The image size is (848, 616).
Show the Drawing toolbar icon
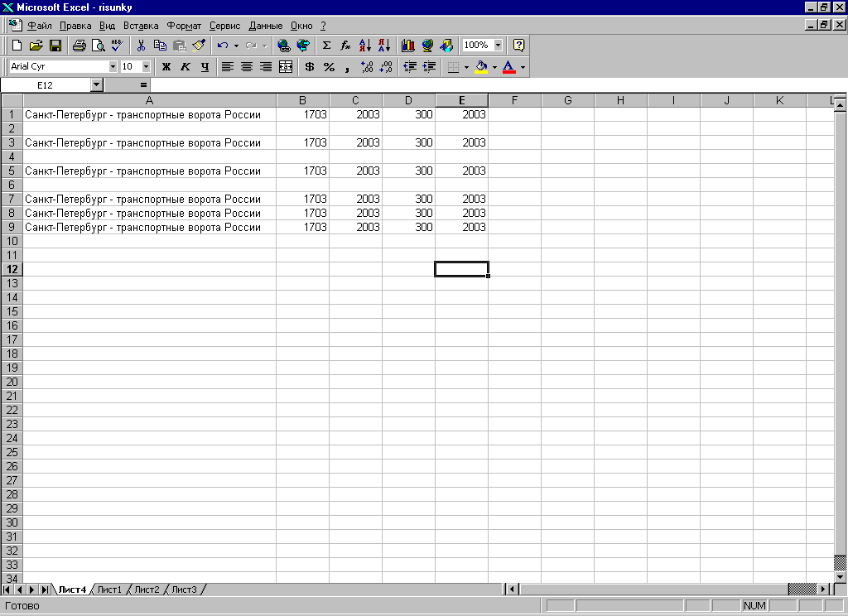tap(446, 46)
